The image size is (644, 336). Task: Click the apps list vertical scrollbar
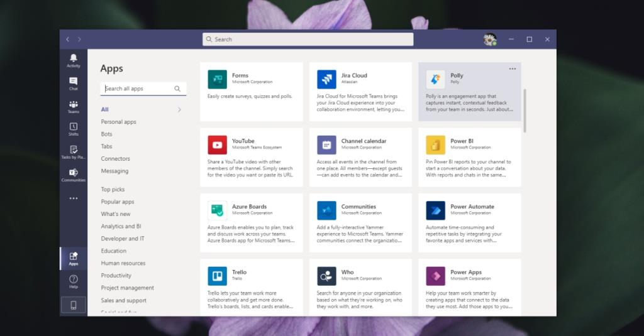(x=525, y=111)
